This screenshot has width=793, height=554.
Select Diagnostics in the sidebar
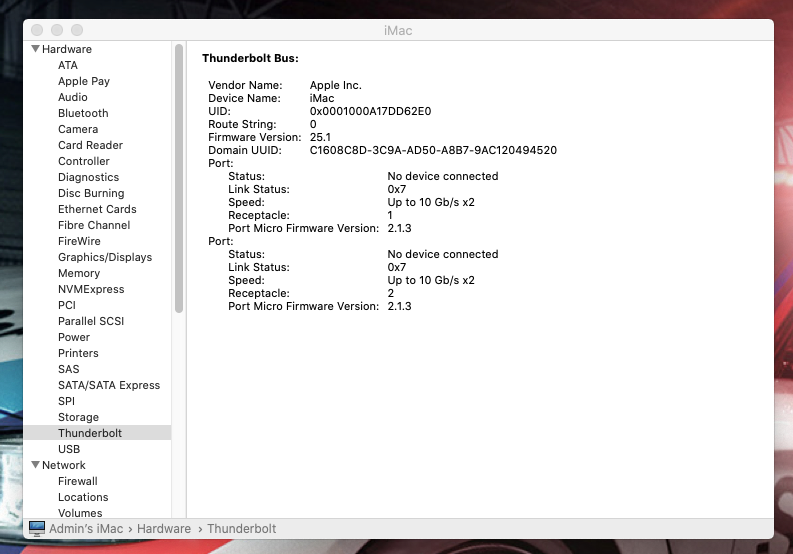[89, 177]
